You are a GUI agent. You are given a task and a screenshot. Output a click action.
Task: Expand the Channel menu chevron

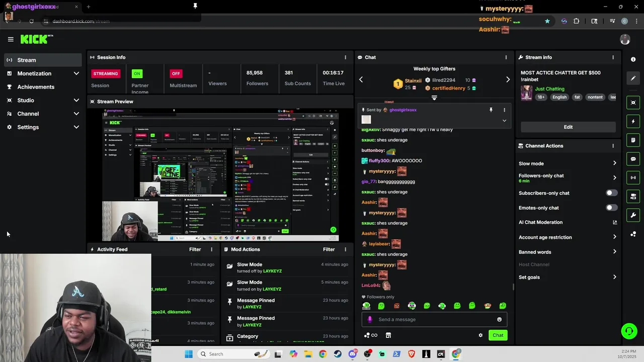[x=76, y=114]
